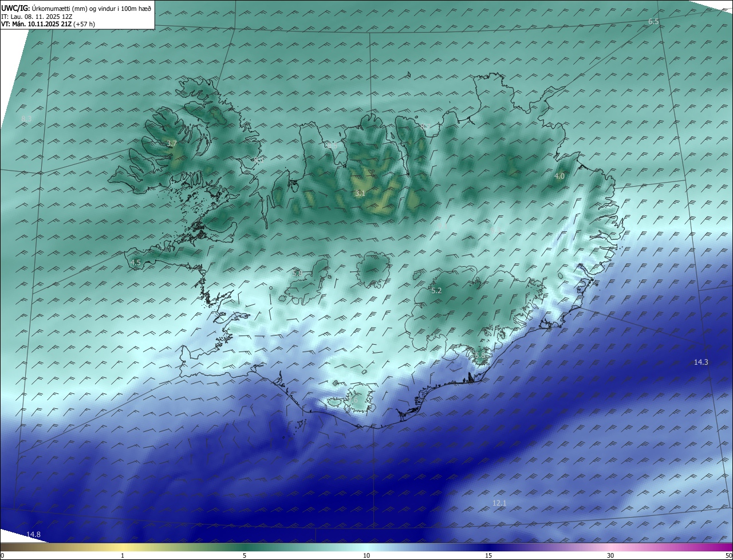Click the '50' label on the color scale
Viewport: 733px width, 560px height.
coord(728,555)
